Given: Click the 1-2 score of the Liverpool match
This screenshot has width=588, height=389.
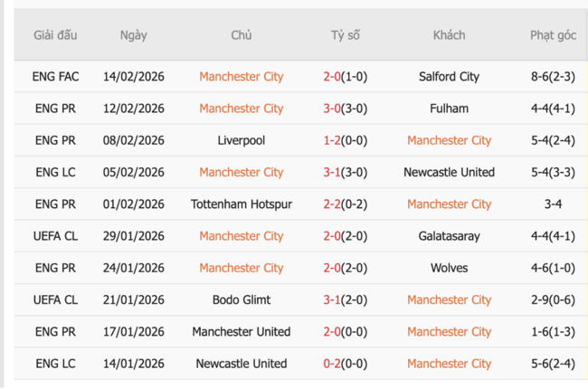Looking at the screenshot, I should (332, 140).
